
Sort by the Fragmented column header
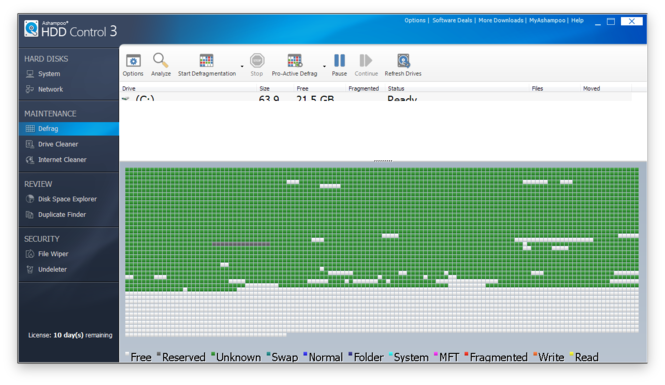click(363, 88)
